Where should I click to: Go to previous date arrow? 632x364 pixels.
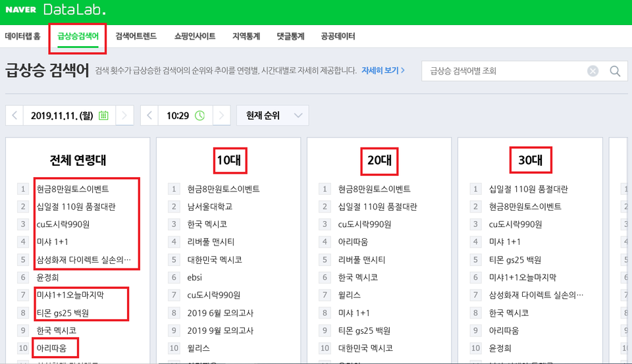14,116
